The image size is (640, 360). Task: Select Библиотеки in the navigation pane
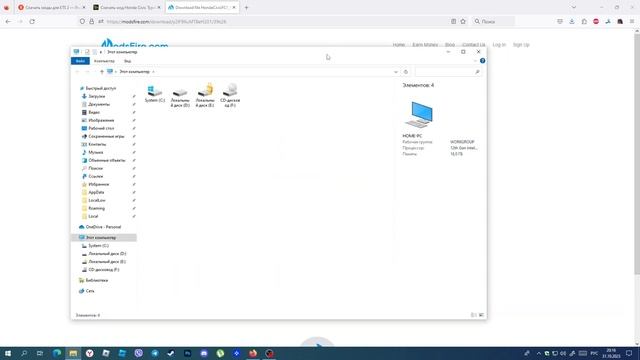[96, 280]
